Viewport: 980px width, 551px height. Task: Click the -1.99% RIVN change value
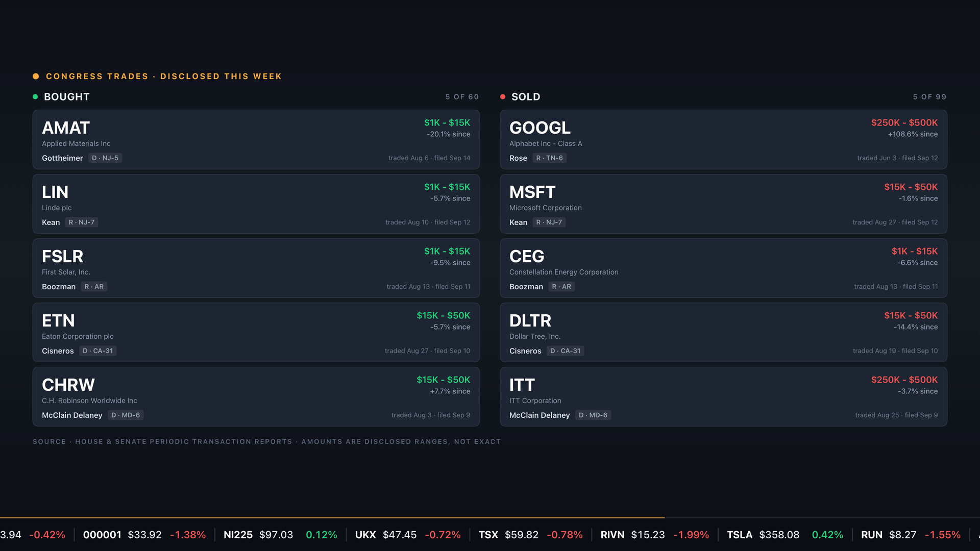pos(691,535)
